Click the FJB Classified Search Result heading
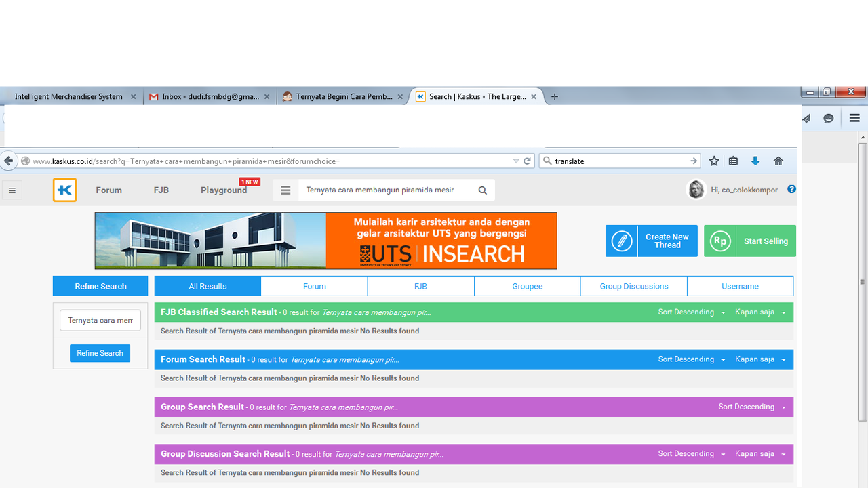This screenshot has width=868, height=488. (219, 312)
